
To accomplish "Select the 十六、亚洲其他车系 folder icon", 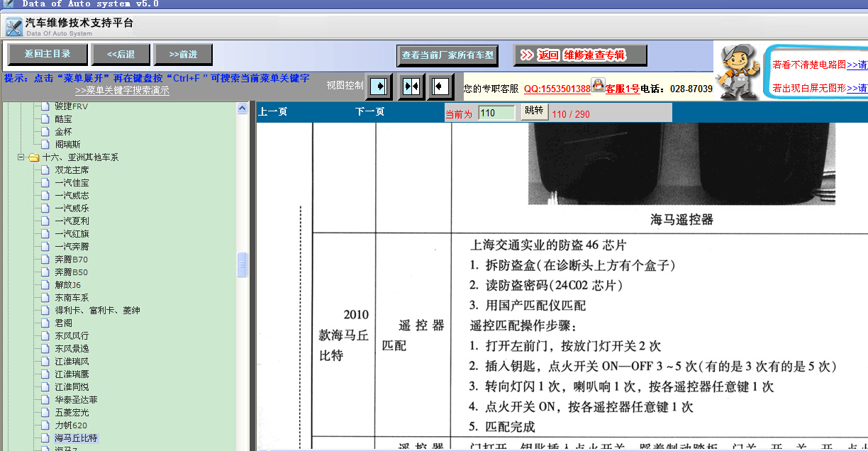I will tap(33, 157).
